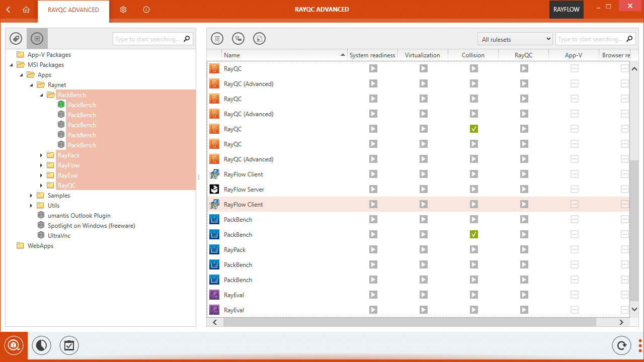This screenshot has width=644, height=362.
Task: Click green Collision checkmark for RayQC row
Action: pos(473,129)
